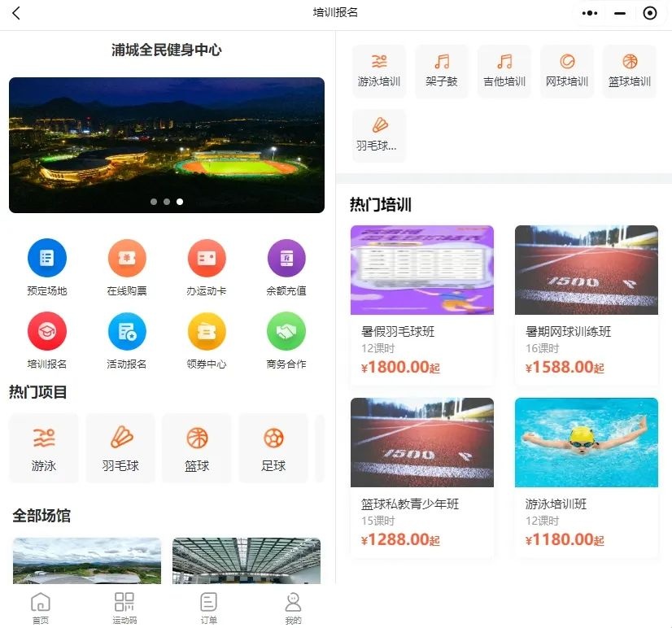Viewport: 672px width, 628px height.
Task: Open the 游泳培训班 swimmer course image
Action: point(587,443)
